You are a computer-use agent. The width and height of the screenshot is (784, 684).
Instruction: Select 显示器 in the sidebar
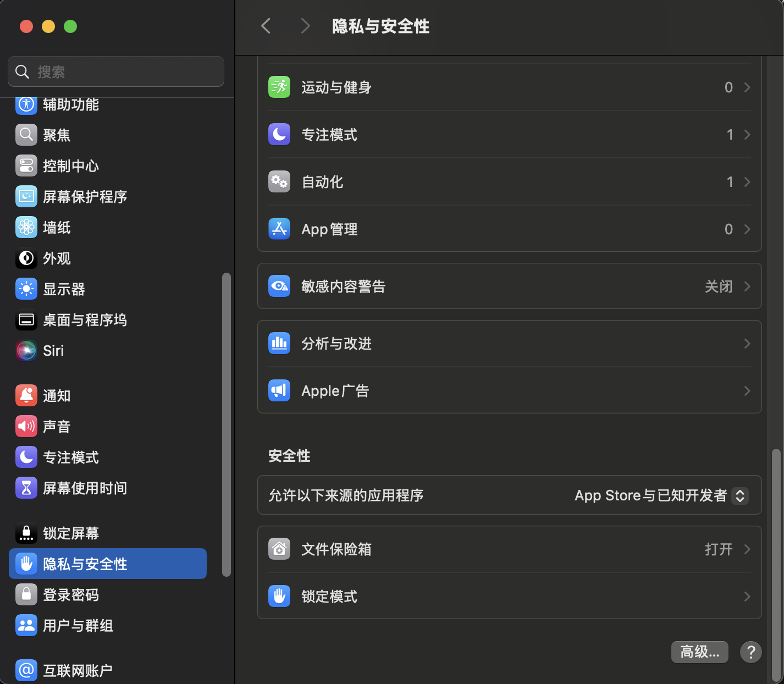[64, 289]
